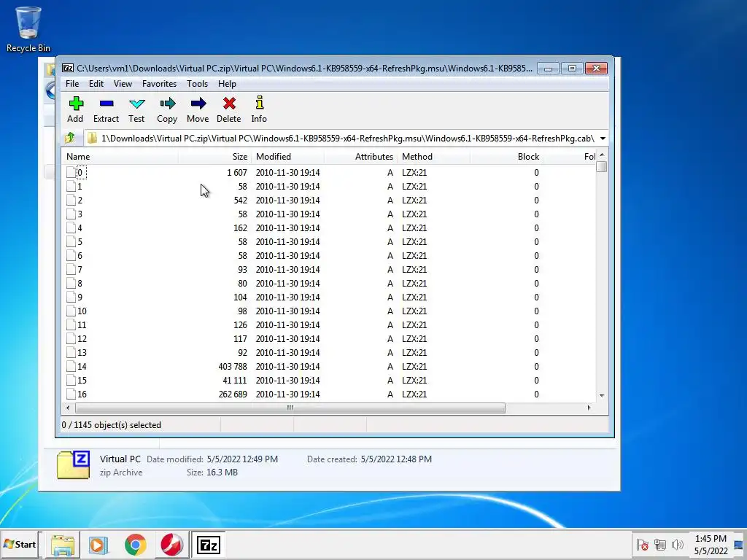This screenshot has height=560, width=747.
Task: Select file named 10
Action: [82, 311]
